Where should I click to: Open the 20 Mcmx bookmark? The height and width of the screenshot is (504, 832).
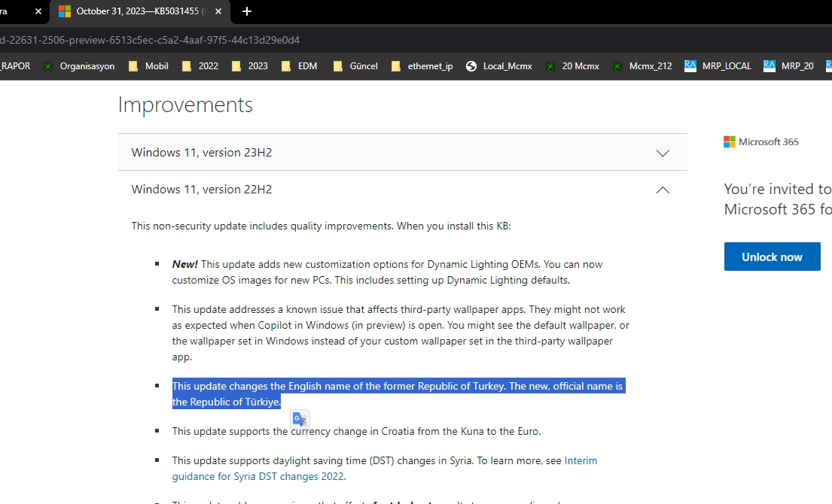click(572, 66)
